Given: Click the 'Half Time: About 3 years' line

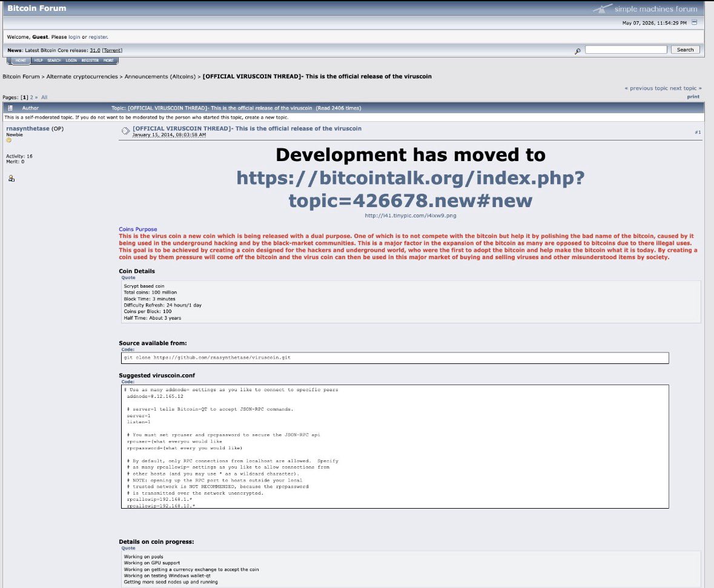Looking at the screenshot, I should point(152,318).
